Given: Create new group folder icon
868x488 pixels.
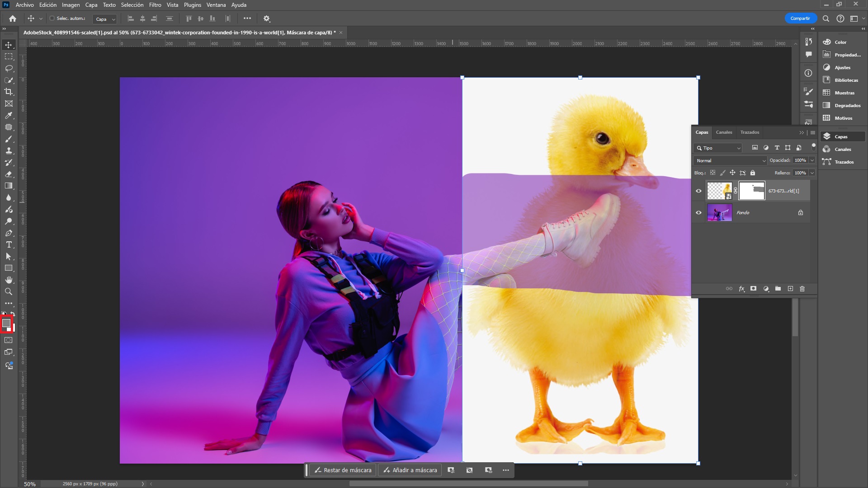Looking at the screenshot, I should pos(778,288).
